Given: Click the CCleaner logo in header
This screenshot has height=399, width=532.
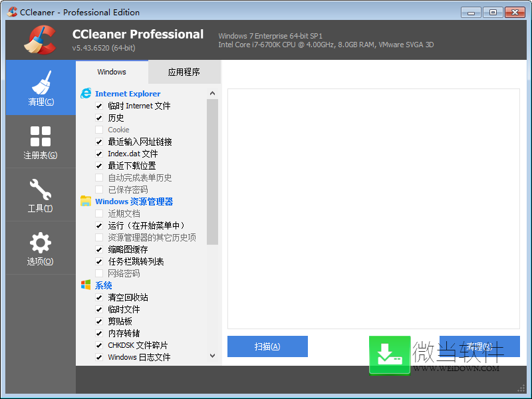Looking at the screenshot, I should pos(39,39).
